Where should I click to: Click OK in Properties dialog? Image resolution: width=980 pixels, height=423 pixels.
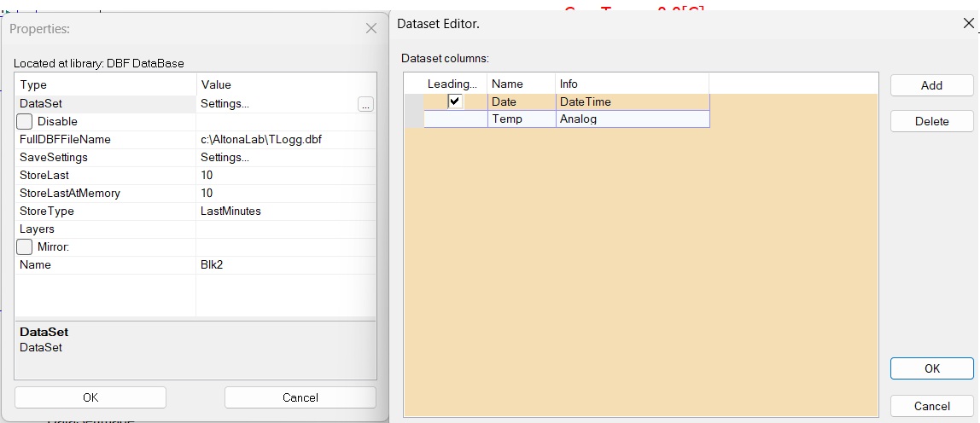[90, 397]
